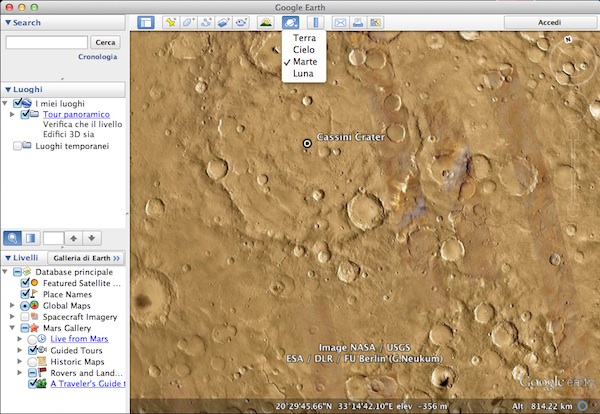Uncheck Tour panoramico checkbox
This screenshot has width=600, height=414.
click(25, 114)
